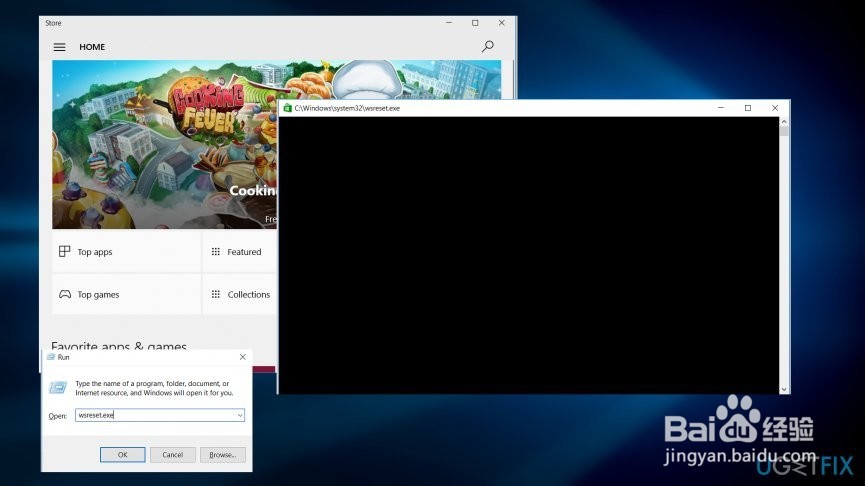The image size is (865, 486).
Task: Click the Store search magnifier icon
Action: tap(487, 46)
